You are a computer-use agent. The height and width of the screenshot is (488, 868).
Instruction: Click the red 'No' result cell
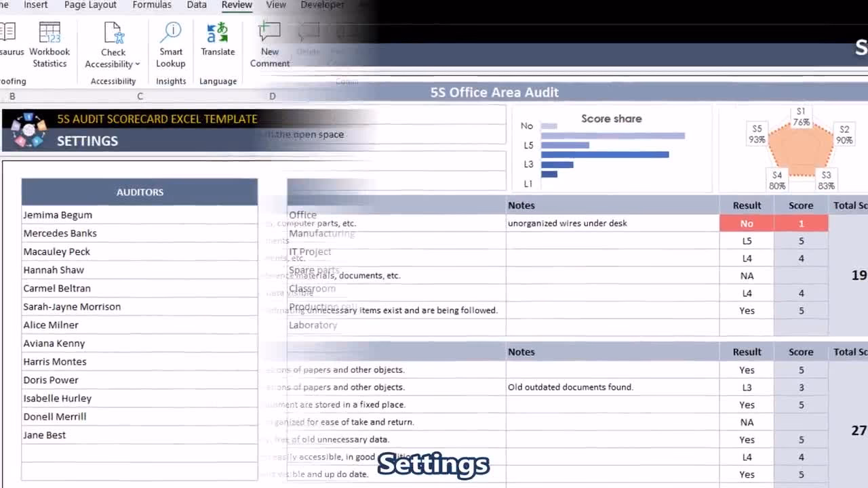tap(746, 224)
